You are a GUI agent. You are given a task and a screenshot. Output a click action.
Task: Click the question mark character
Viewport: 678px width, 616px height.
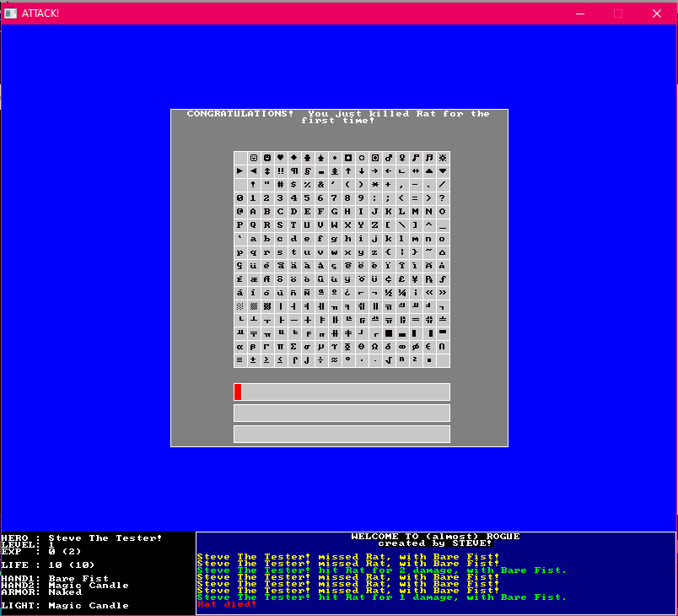click(x=443, y=198)
